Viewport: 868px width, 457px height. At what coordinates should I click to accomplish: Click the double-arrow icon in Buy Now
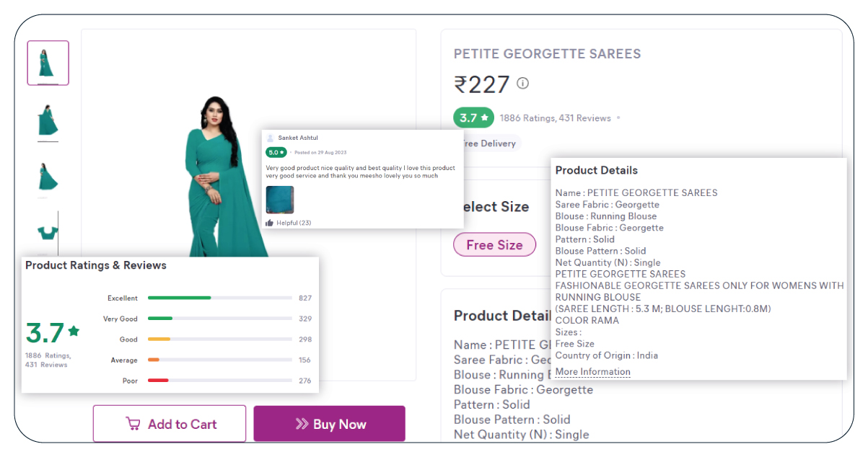[302, 425]
